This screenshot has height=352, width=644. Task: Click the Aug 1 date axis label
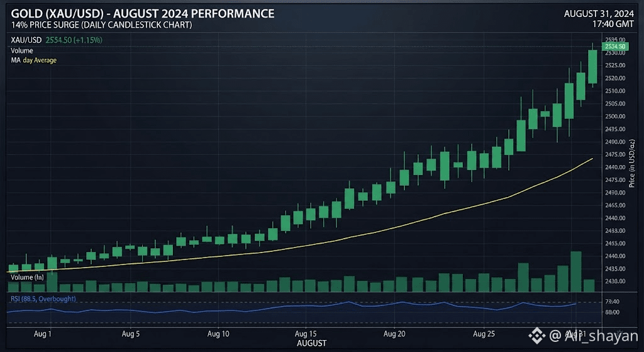[43, 334]
